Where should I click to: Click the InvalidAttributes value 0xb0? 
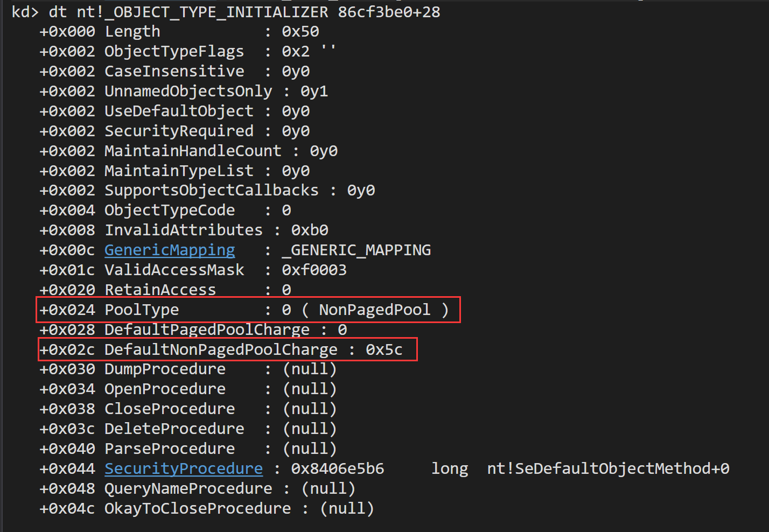pyautogui.click(x=310, y=230)
